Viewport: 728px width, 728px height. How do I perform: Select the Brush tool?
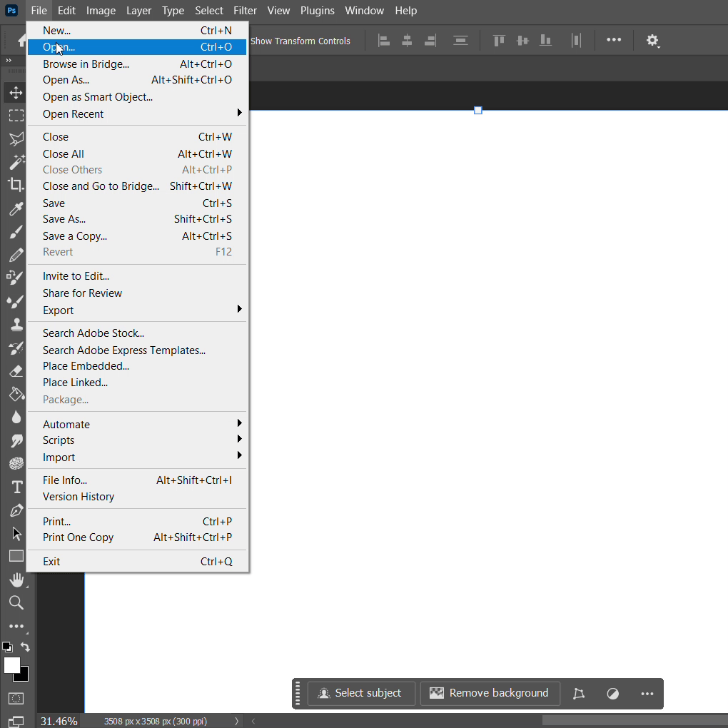tap(16, 232)
